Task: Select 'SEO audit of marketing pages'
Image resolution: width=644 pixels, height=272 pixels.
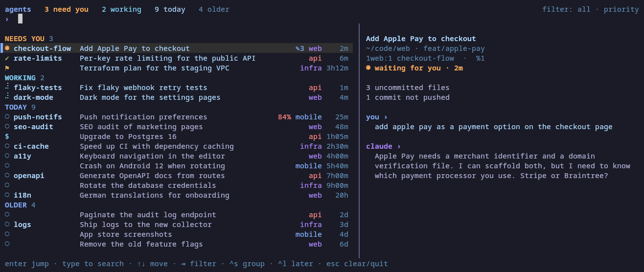Action: (141, 127)
